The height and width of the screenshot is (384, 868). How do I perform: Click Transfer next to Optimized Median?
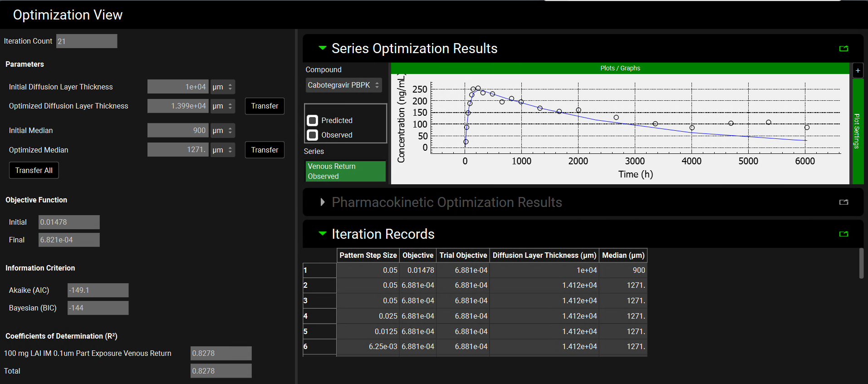(x=265, y=150)
